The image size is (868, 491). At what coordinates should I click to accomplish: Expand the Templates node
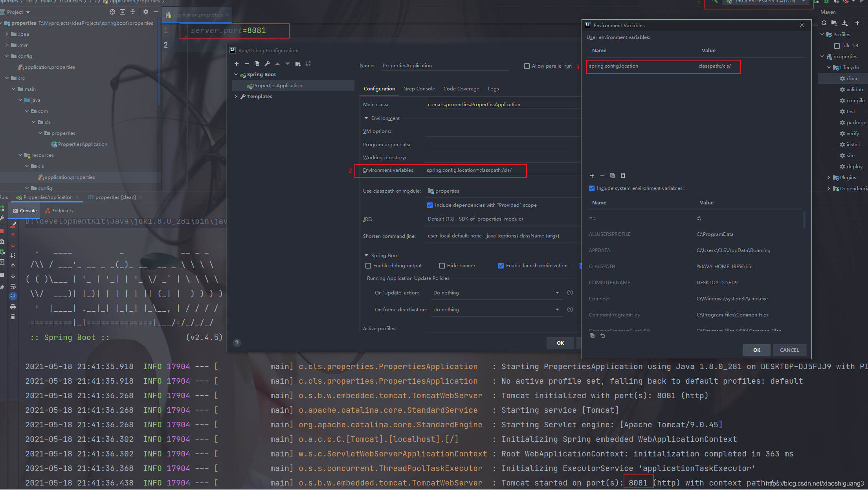(236, 97)
